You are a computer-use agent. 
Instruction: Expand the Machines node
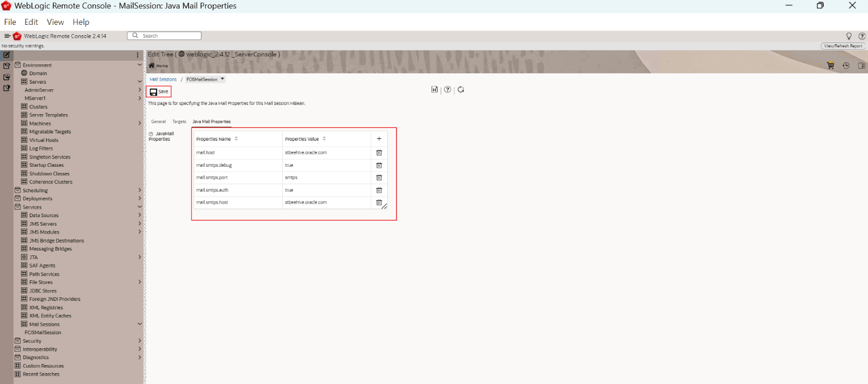pyautogui.click(x=140, y=124)
